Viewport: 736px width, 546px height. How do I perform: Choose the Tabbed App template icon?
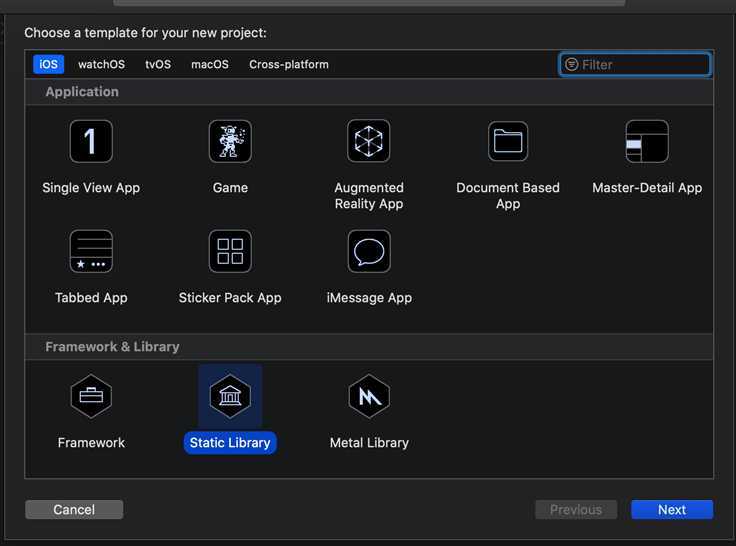[x=91, y=251]
